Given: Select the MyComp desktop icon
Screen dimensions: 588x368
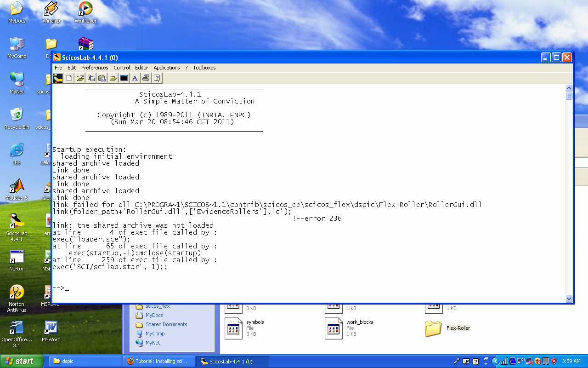Looking at the screenshot, I should tap(17, 48).
